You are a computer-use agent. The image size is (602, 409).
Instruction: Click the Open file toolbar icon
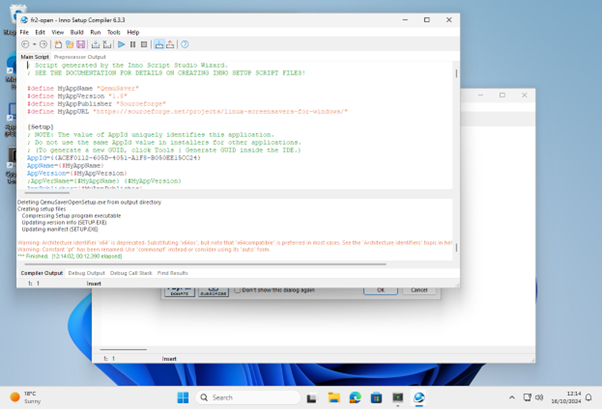point(70,44)
